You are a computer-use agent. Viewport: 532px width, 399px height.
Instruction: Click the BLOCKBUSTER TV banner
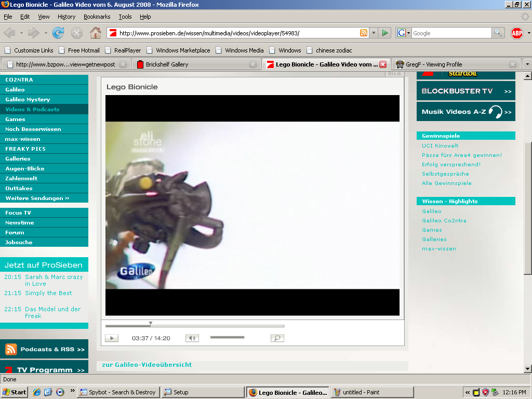click(x=466, y=91)
